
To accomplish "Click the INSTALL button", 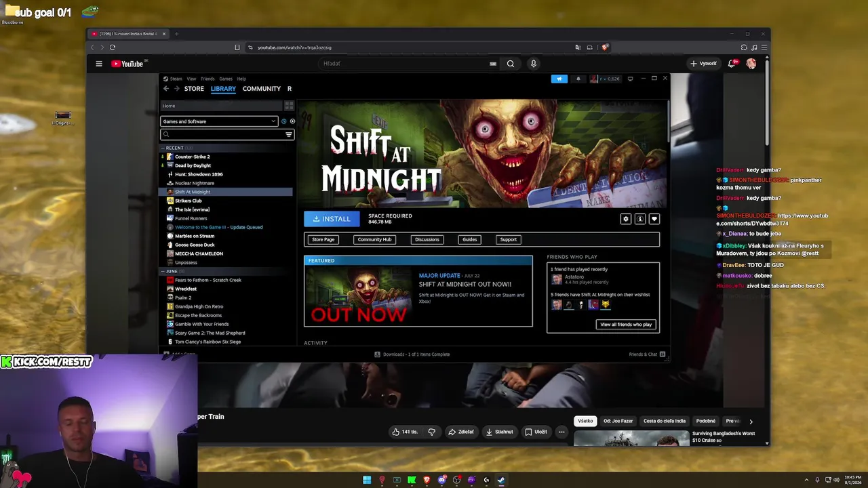I will 332,219.
